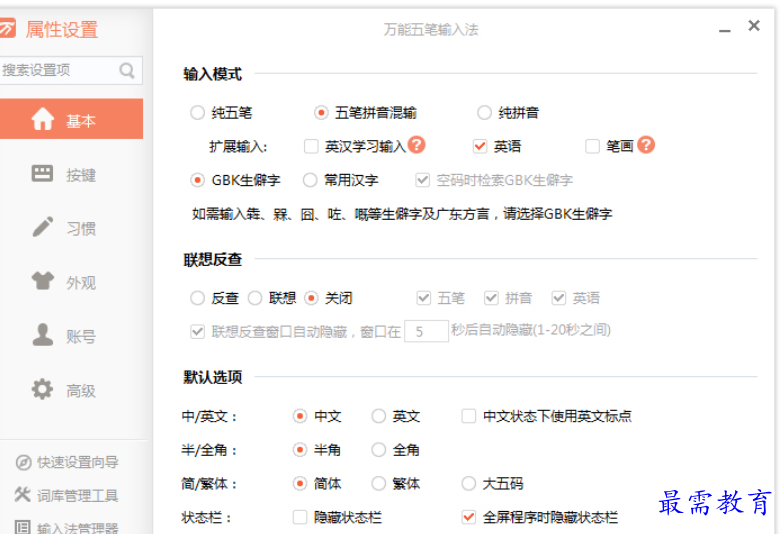
Task: Enable 英汉学习输入 checkbox
Action: click(x=311, y=146)
